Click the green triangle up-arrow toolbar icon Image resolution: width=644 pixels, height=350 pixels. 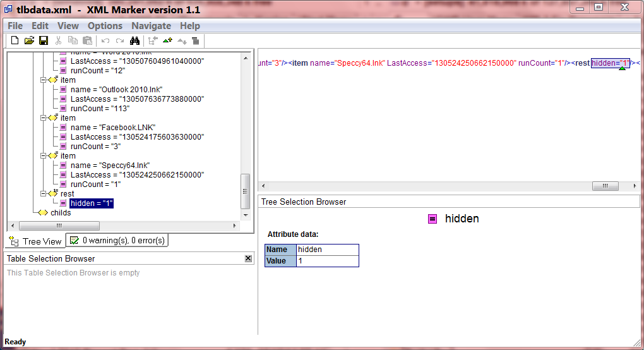[167, 40]
